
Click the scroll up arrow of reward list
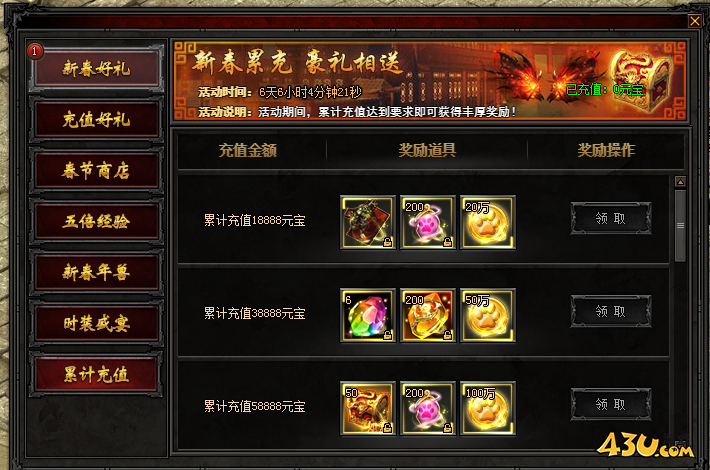pos(680,182)
